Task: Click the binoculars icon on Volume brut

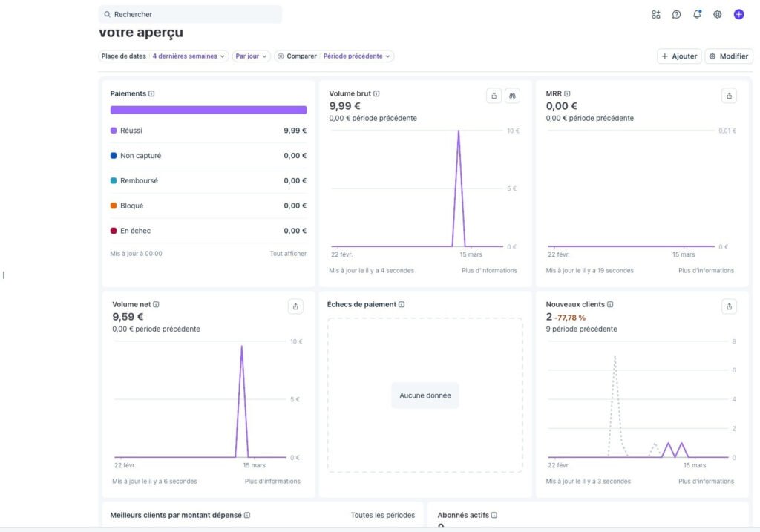Action: click(512, 96)
